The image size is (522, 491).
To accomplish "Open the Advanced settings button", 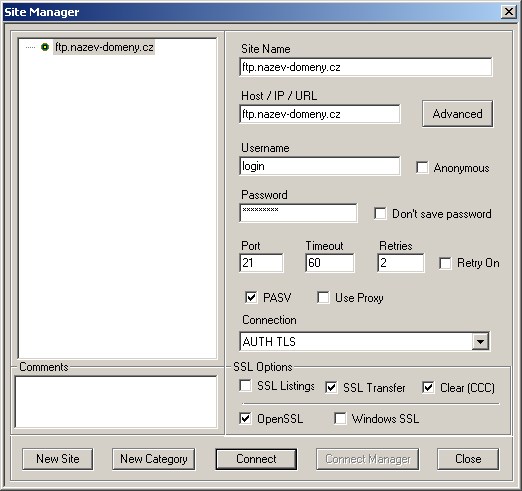I will [x=457, y=114].
